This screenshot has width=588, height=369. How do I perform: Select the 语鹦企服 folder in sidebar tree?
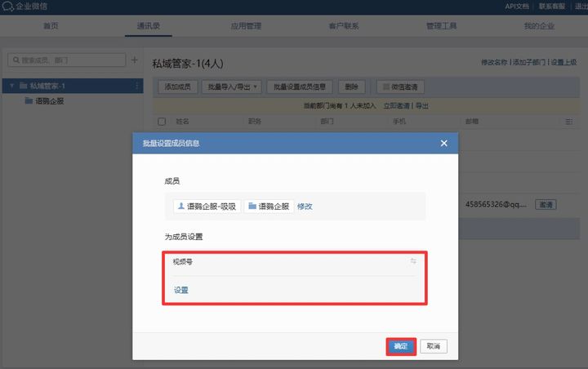tap(49, 101)
